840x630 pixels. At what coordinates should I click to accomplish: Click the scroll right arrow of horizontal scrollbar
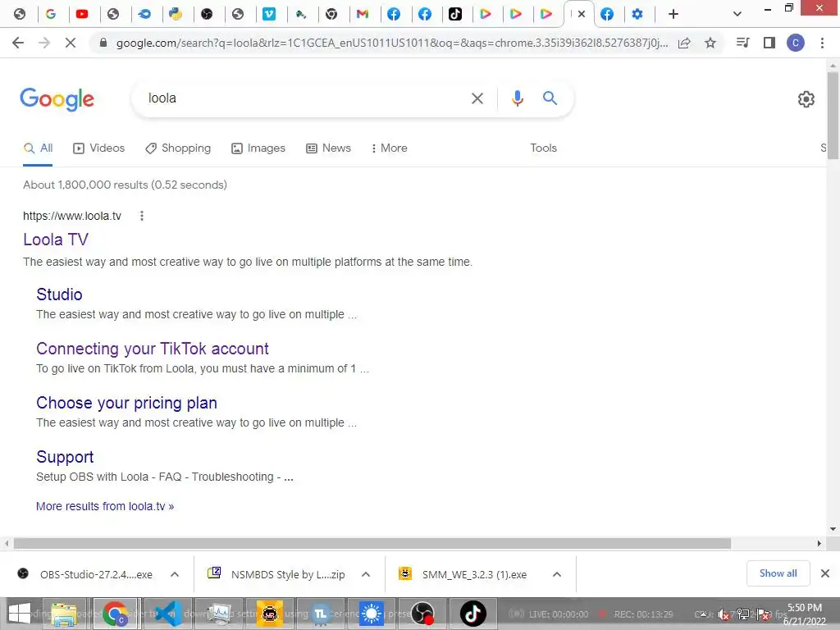pos(819,543)
